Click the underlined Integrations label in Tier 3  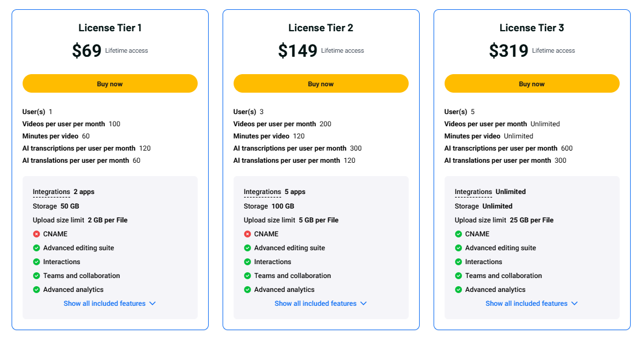(x=473, y=192)
